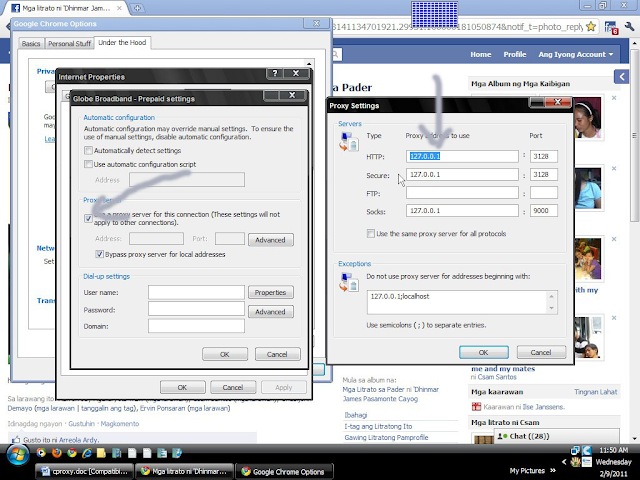Image resolution: width=640 pixels, height=480 pixels.
Task: Toggle Use same proxy server for all protocols
Action: tap(371, 233)
